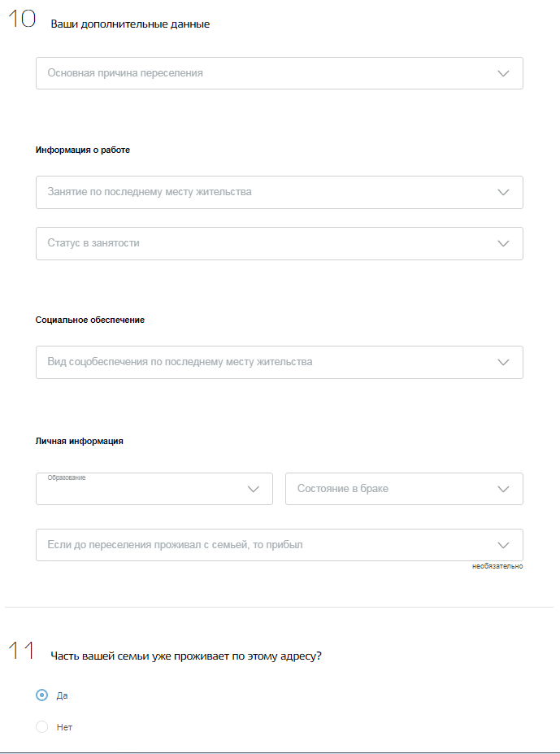Open the Если до переселения проживал с семьей dropdown
This screenshot has height=754, width=560.
click(x=280, y=545)
